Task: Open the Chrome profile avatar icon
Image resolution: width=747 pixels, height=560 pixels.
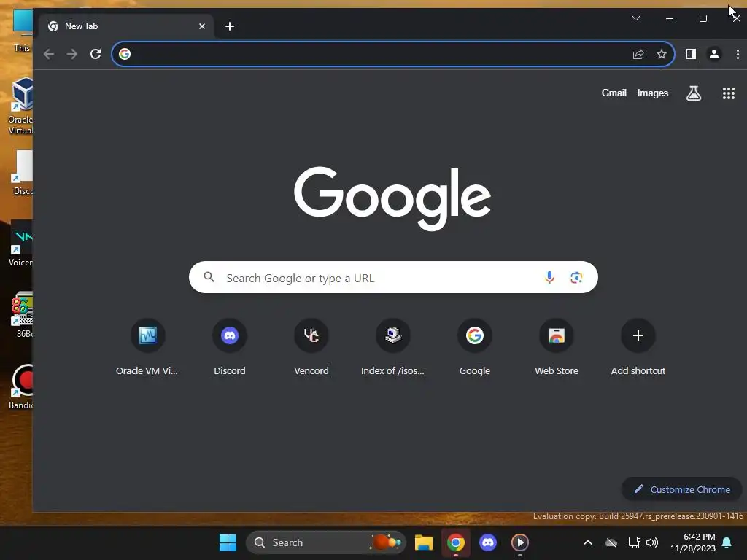Action: pyautogui.click(x=713, y=54)
